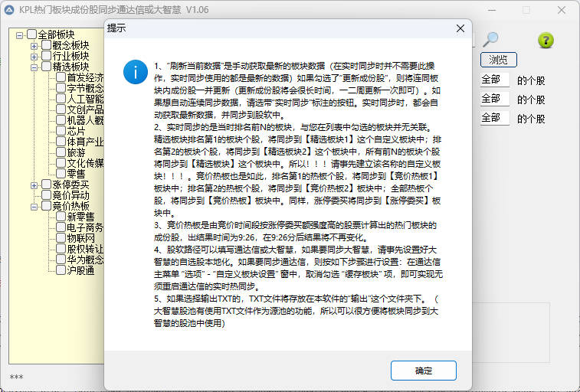This screenshot has height=392, width=580.
Task: Click the blue information icon in dialog
Action: [136, 71]
